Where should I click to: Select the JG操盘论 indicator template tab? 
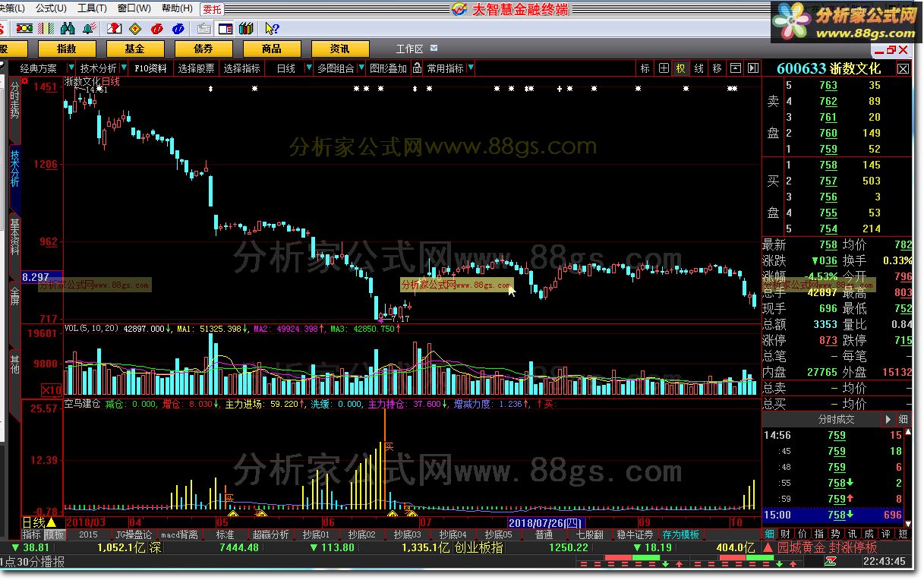pyautogui.click(x=133, y=534)
